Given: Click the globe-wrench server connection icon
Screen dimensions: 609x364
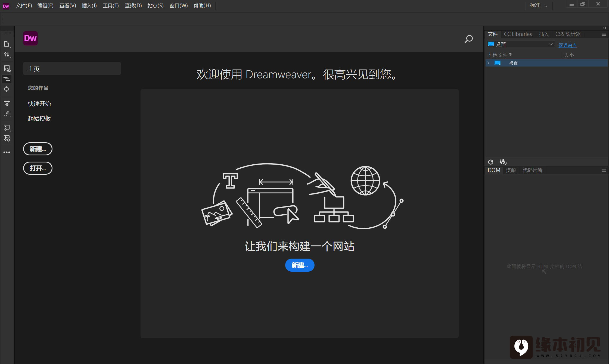Looking at the screenshot, I should click(503, 162).
